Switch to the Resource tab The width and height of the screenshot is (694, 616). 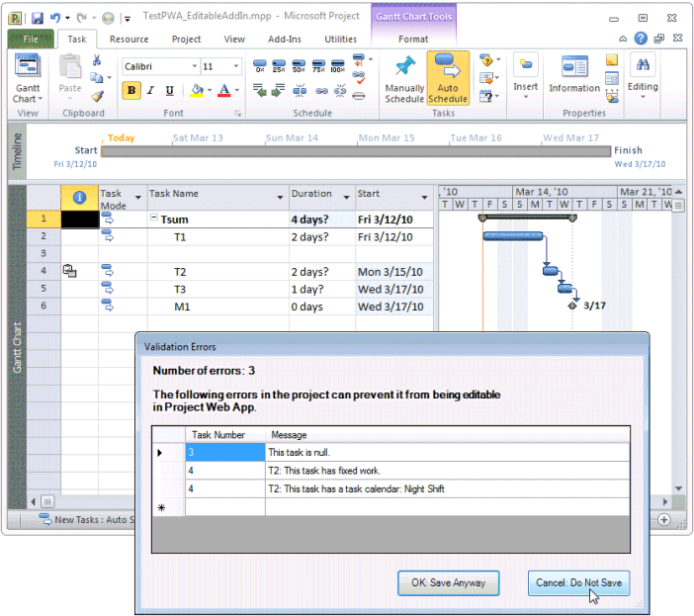[x=129, y=40]
